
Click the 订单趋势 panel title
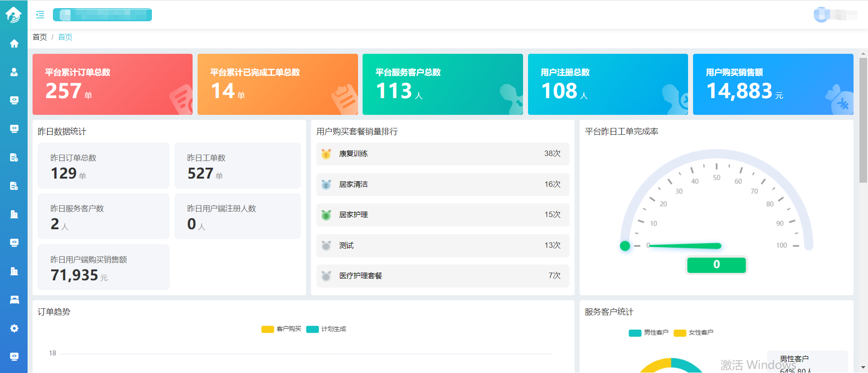54,312
